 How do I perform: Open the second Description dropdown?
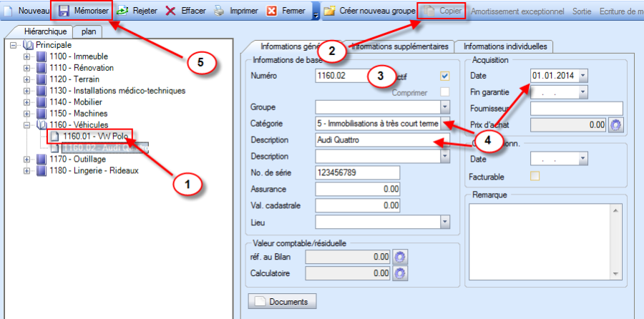(445, 157)
